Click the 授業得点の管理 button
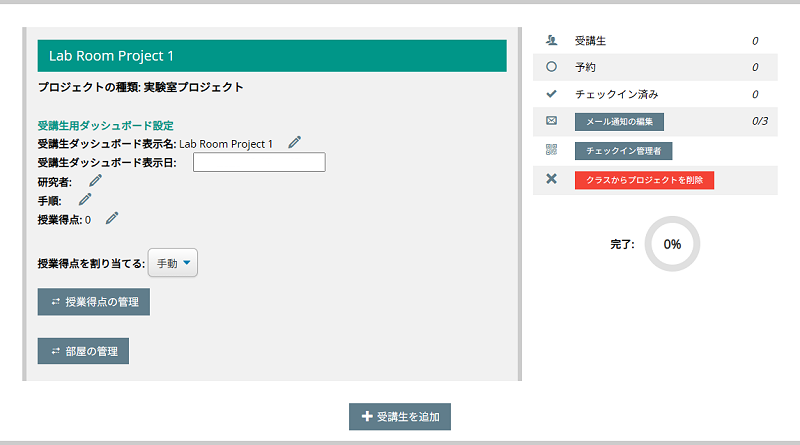This screenshot has height=445, width=800. [93, 301]
